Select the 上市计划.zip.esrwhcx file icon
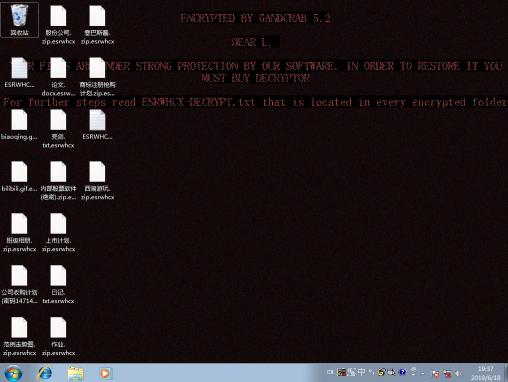The image size is (508, 382). [x=58, y=232]
